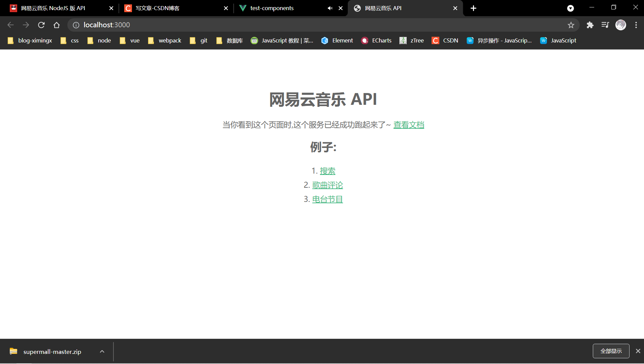
Task: View site information icon in address bar
Action: tap(76, 25)
